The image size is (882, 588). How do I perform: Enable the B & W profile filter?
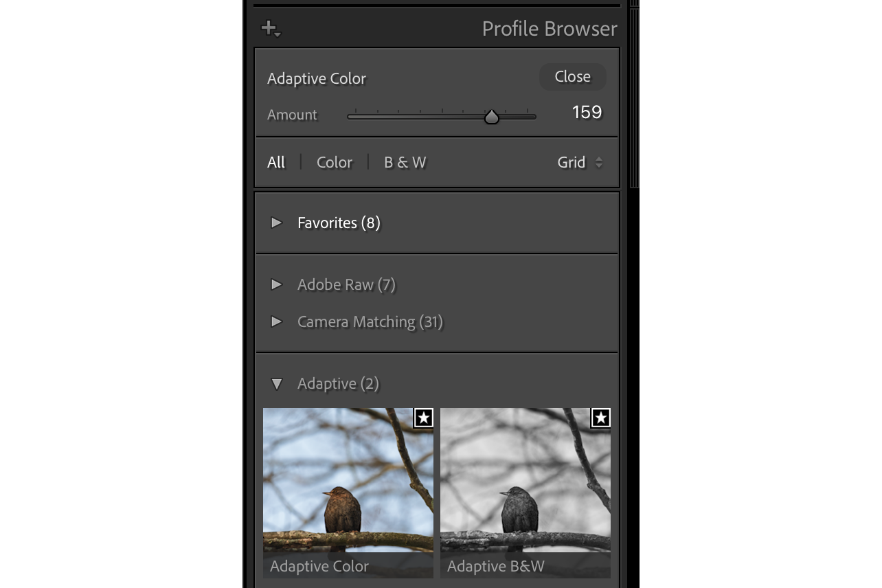405,162
